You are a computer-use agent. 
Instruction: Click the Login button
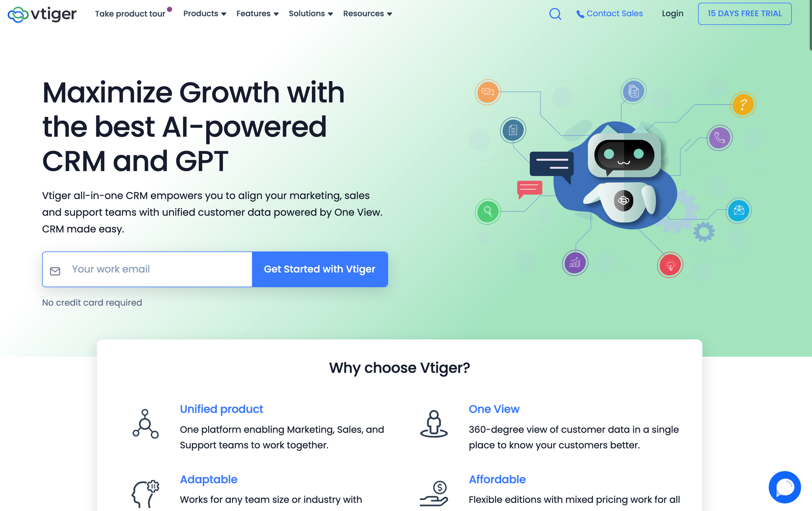672,13
